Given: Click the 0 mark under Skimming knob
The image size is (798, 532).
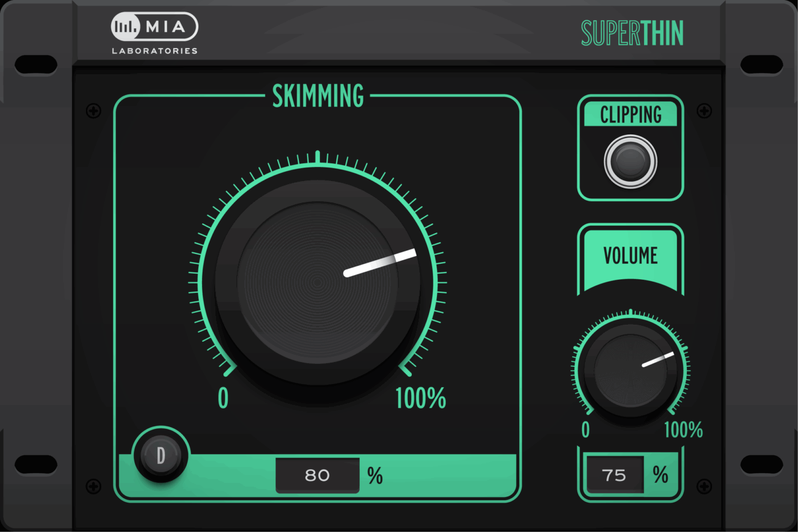Looking at the screenshot, I should (223, 399).
